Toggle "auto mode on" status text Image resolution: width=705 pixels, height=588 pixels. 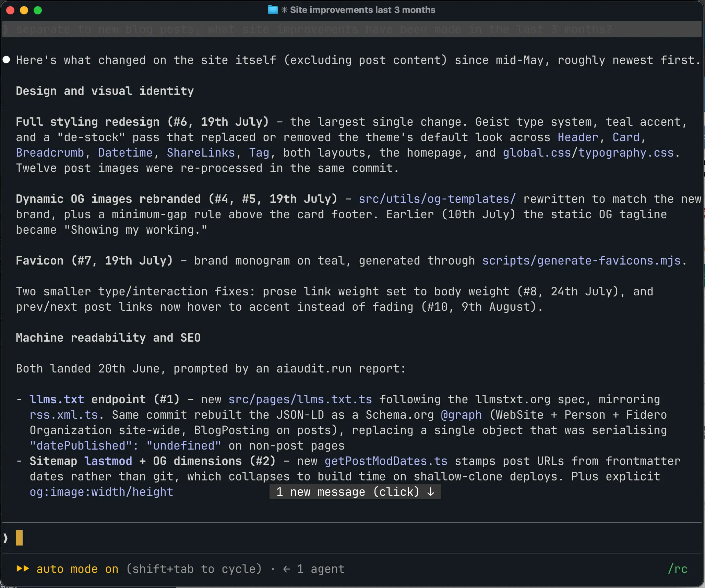click(x=77, y=569)
